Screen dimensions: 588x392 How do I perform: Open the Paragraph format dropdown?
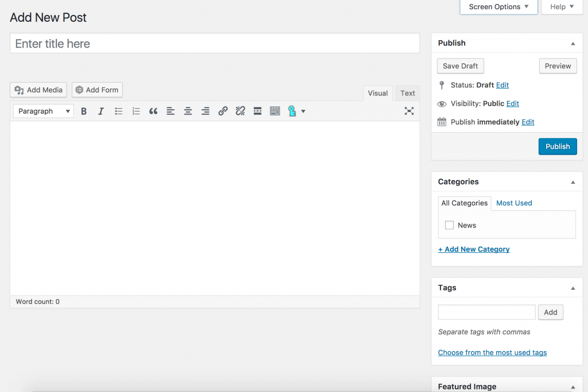click(x=44, y=112)
